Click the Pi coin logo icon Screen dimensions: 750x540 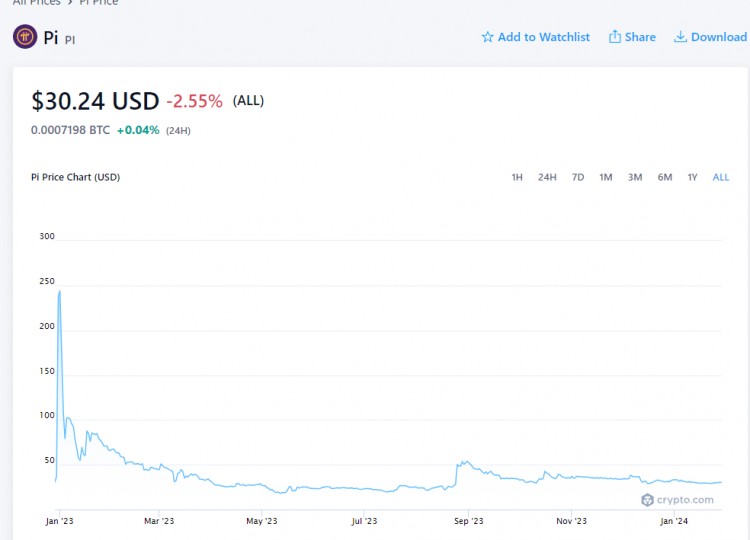pos(25,37)
